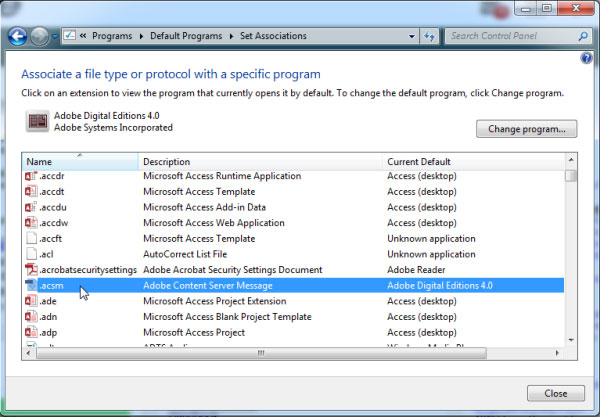Click the .accdw extension name

[54, 223]
